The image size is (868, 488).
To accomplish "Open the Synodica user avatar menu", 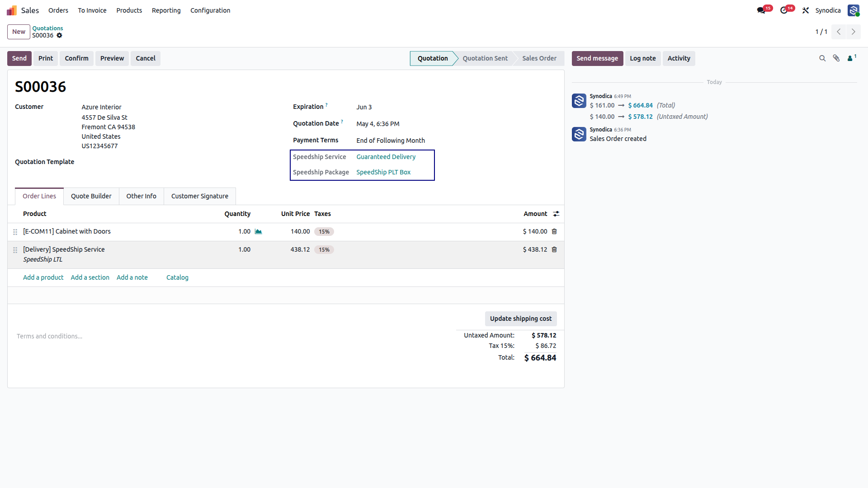I will pos(854,10).
